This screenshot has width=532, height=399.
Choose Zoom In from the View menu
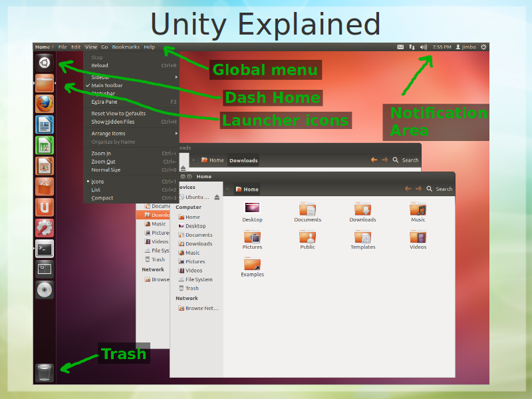tap(131, 154)
